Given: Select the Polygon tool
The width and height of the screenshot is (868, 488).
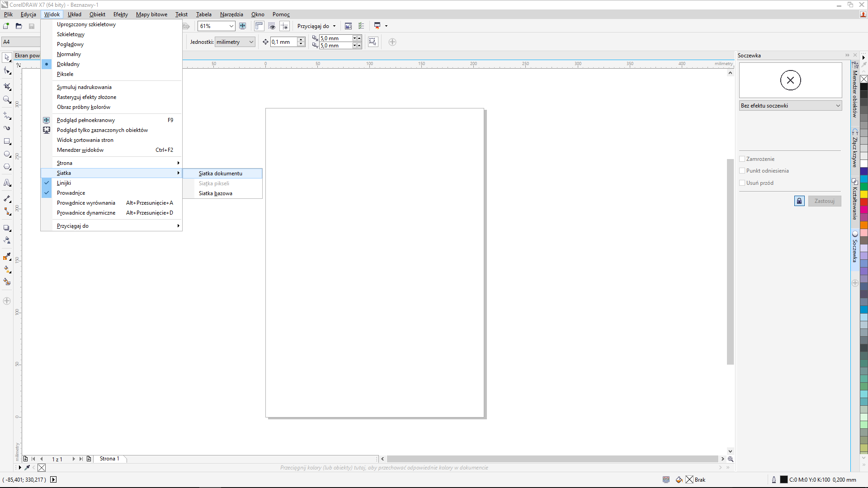Looking at the screenshot, I should click(7, 167).
